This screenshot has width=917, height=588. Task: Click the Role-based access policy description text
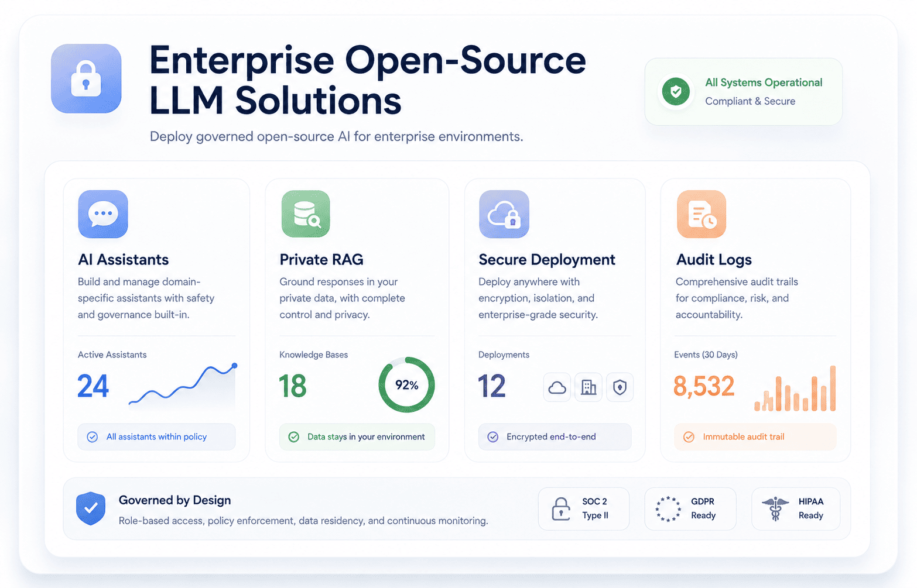pyautogui.click(x=303, y=521)
